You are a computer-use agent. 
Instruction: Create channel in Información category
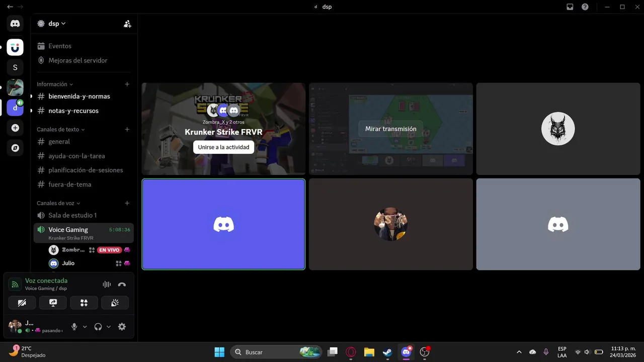pos(127,84)
